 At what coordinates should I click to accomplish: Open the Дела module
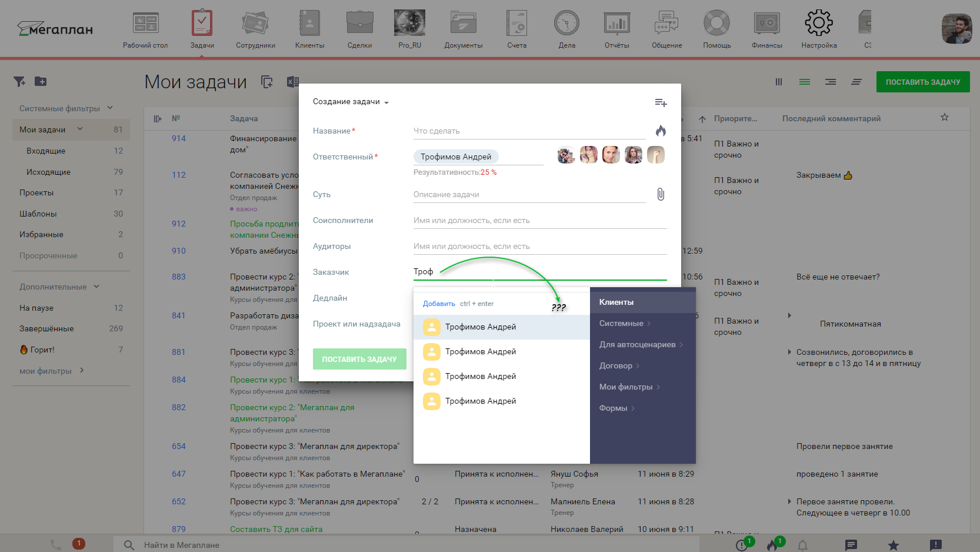[x=566, y=29]
